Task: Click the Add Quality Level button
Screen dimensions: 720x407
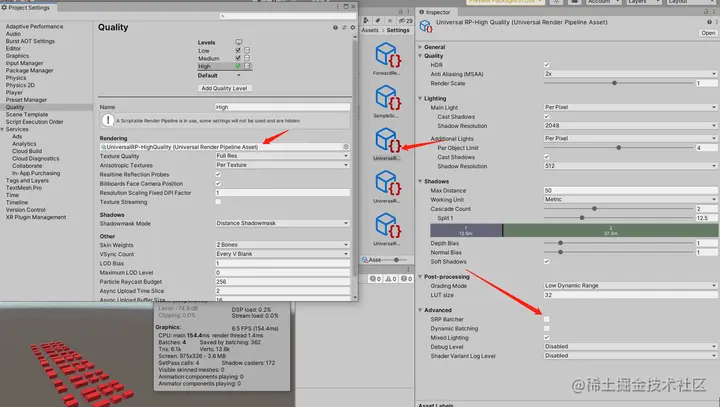Action: [x=224, y=88]
